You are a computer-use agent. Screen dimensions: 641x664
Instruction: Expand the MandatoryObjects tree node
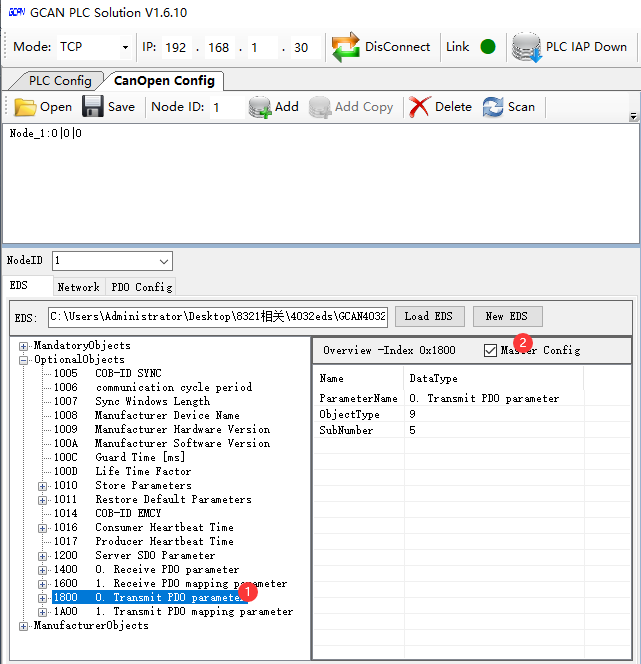click(x=24, y=346)
